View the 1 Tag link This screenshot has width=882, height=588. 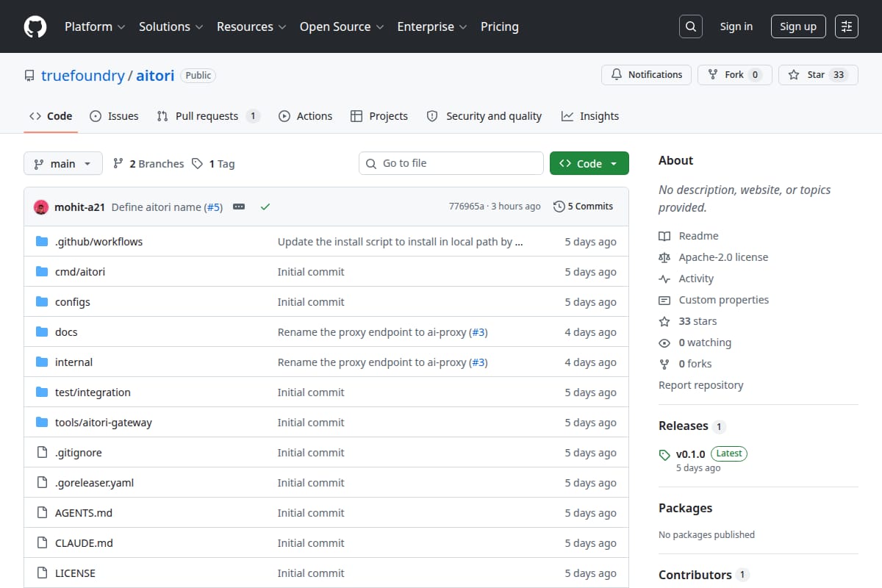213,164
